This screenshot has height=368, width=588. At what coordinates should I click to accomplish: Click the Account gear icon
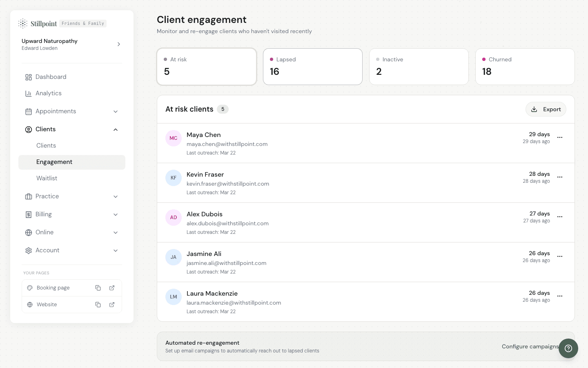click(x=29, y=250)
